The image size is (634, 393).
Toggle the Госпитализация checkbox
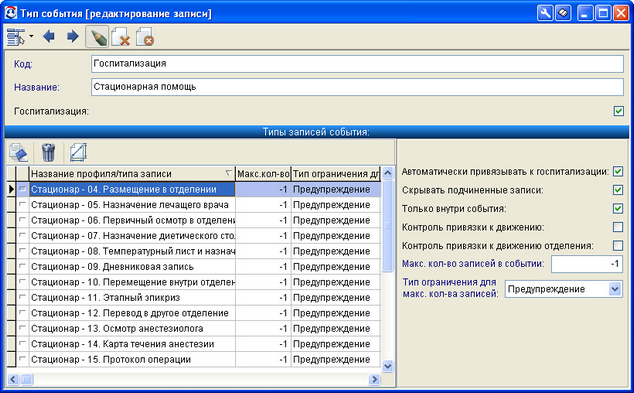(618, 111)
